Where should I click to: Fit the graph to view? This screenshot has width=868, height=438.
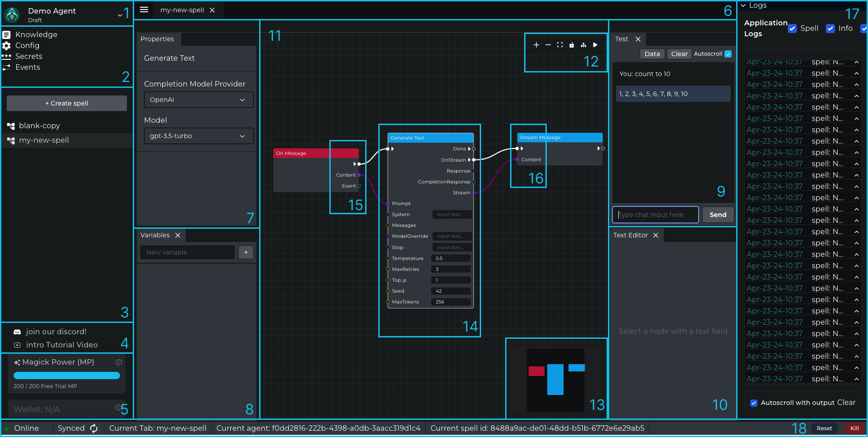click(560, 45)
